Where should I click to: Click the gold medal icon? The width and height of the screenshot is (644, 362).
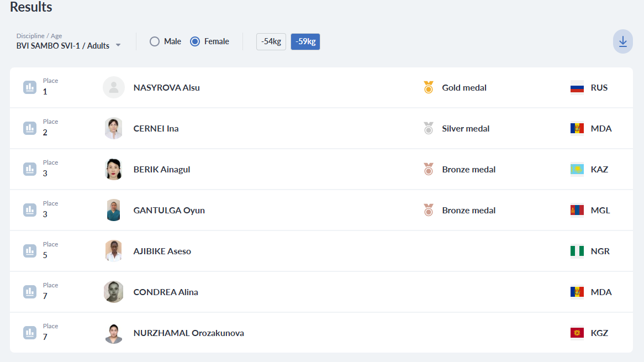pos(429,87)
